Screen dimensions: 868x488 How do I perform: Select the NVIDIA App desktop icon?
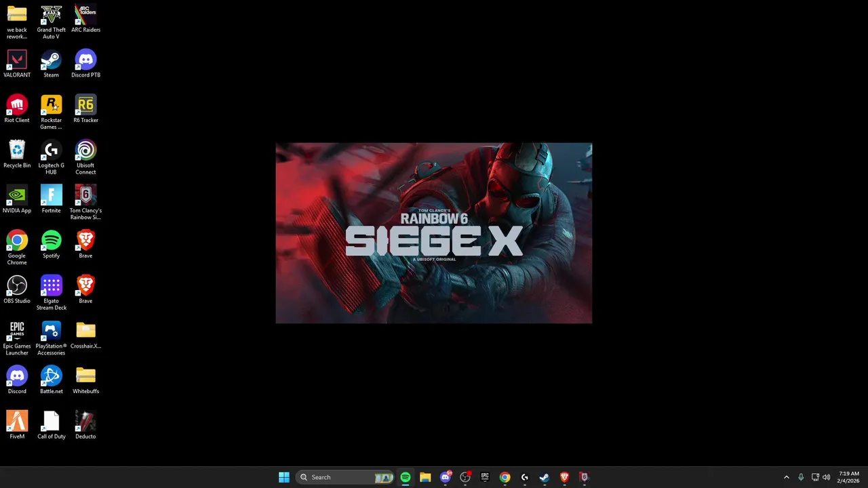point(17,199)
